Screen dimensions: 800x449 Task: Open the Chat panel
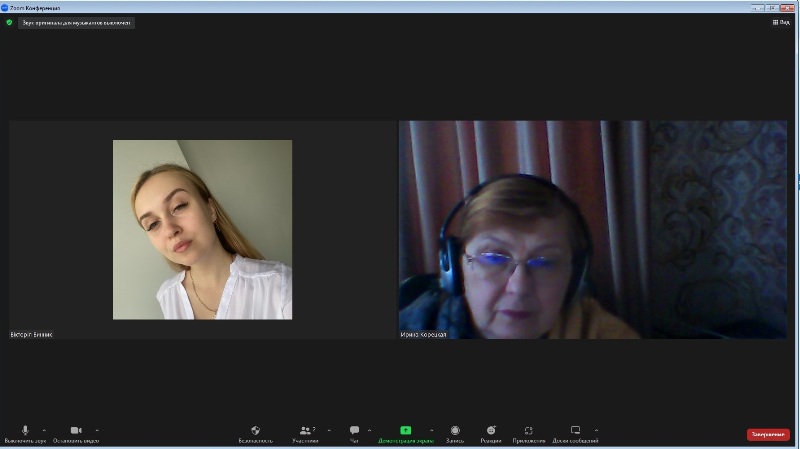click(354, 434)
